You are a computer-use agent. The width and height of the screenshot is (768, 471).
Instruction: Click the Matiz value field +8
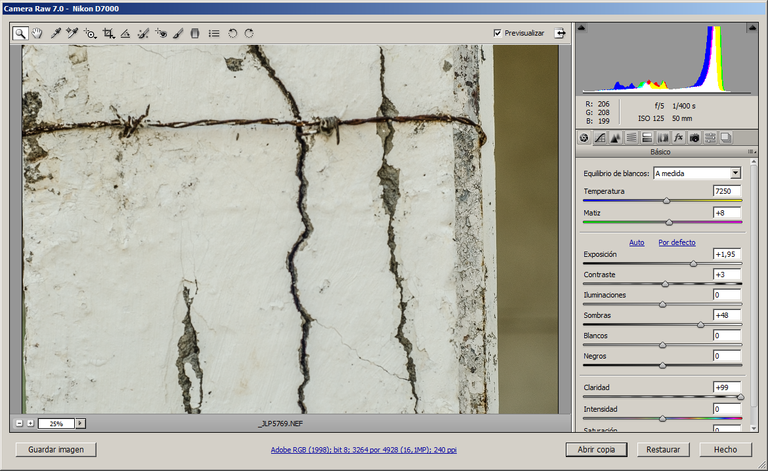pyautogui.click(x=727, y=212)
